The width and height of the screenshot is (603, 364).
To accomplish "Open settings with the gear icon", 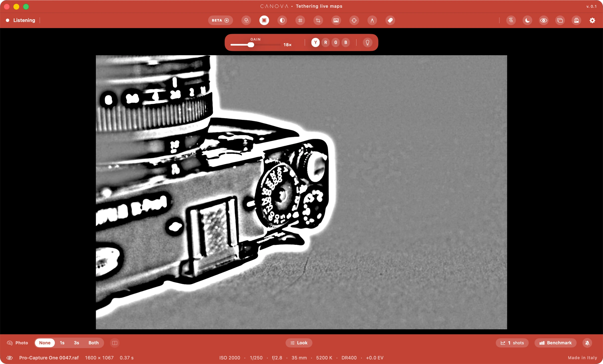I will pyautogui.click(x=592, y=20).
